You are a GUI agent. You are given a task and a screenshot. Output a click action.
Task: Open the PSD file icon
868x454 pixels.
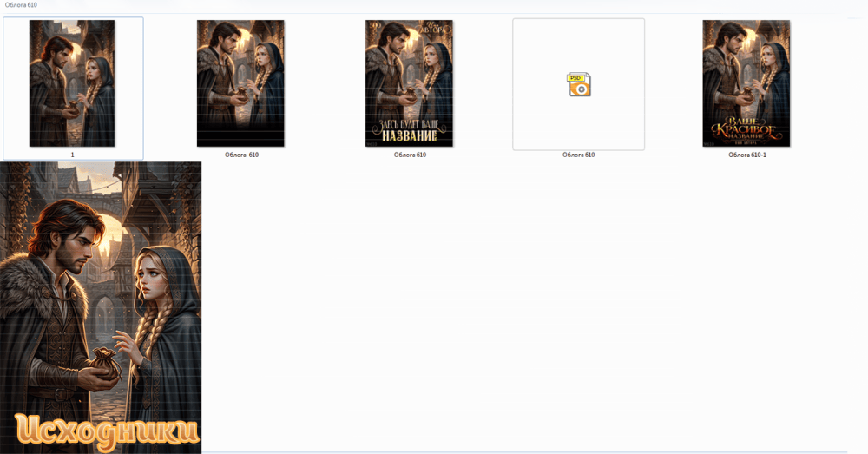click(579, 84)
